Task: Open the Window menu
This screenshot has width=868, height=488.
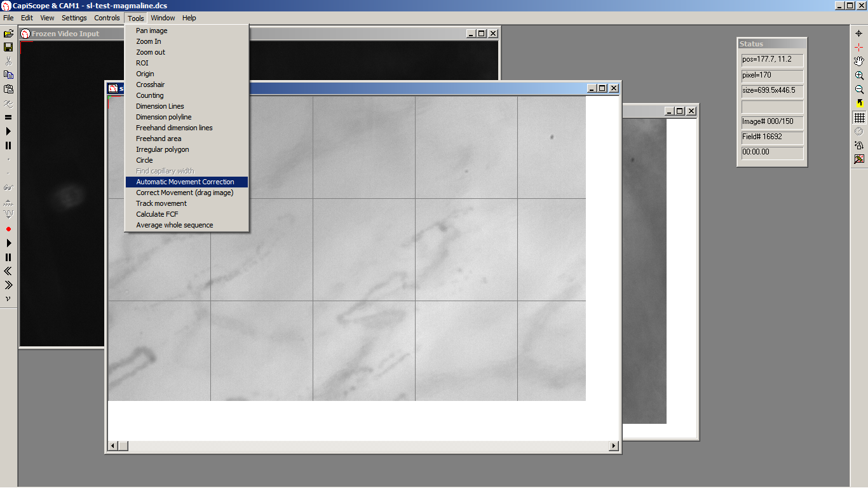Action: click(x=163, y=18)
